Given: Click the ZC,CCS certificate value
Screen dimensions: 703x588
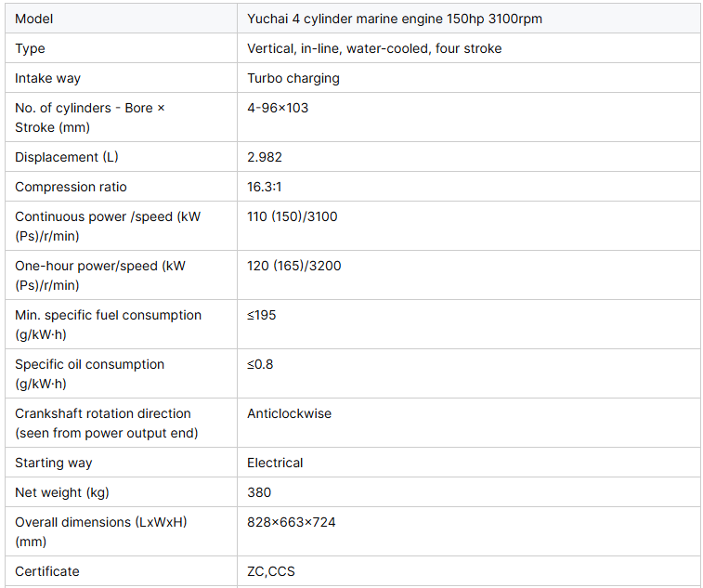Looking at the screenshot, I should (271, 571).
